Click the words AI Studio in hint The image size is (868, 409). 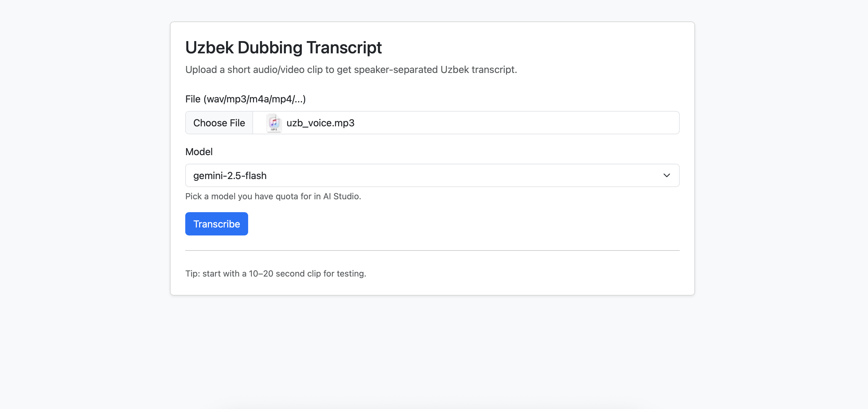click(341, 197)
